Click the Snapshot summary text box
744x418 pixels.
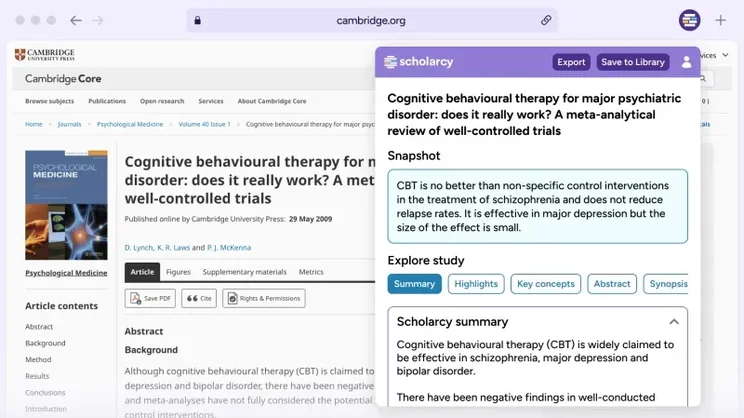pos(538,206)
